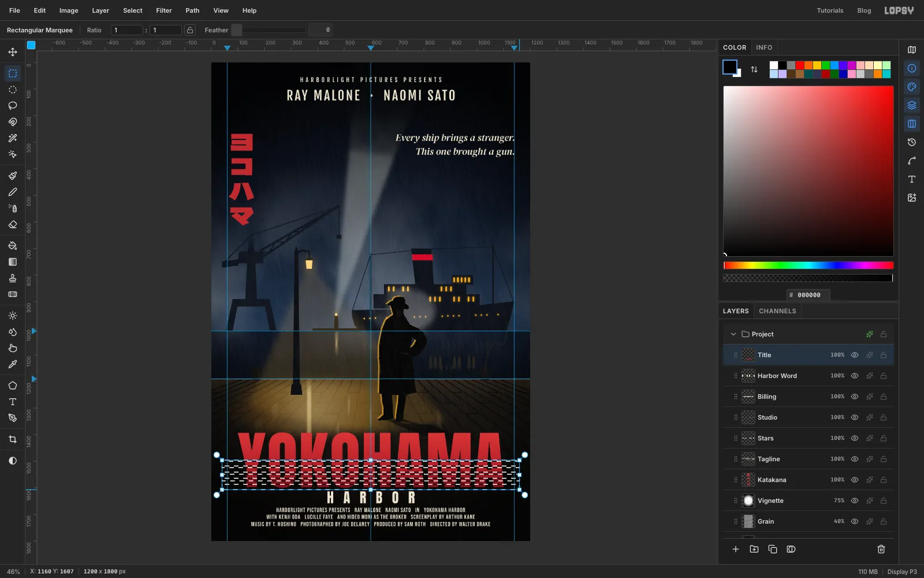This screenshot has width=924, height=578.
Task: Select the Paint Bucket tool
Action: 13,246
